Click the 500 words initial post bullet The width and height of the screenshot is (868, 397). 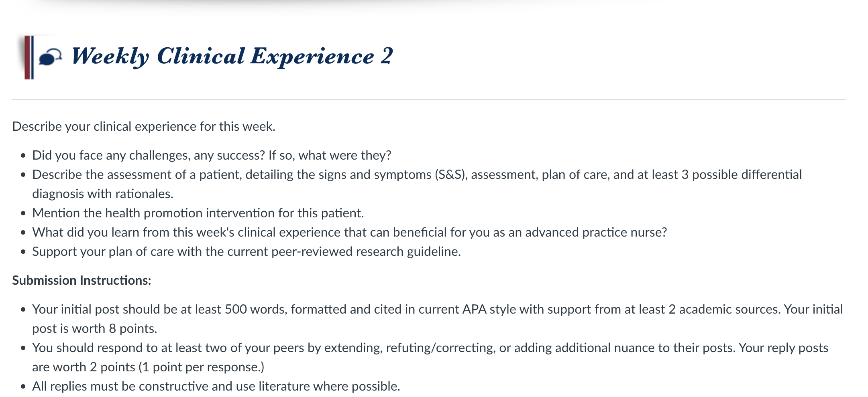[x=438, y=319]
